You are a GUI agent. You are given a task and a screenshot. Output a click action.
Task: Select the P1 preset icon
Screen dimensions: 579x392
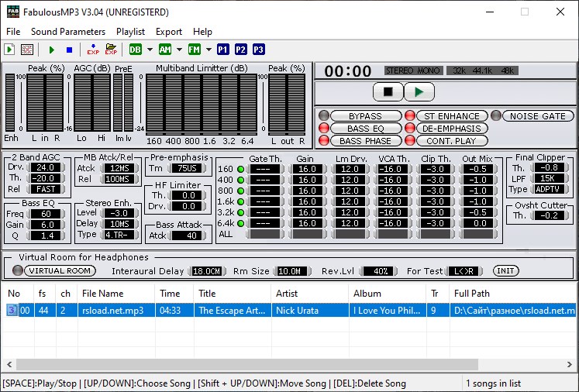coord(223,50)
